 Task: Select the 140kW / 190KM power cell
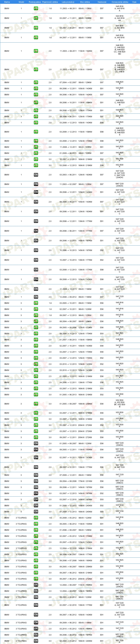coord(85,561)
